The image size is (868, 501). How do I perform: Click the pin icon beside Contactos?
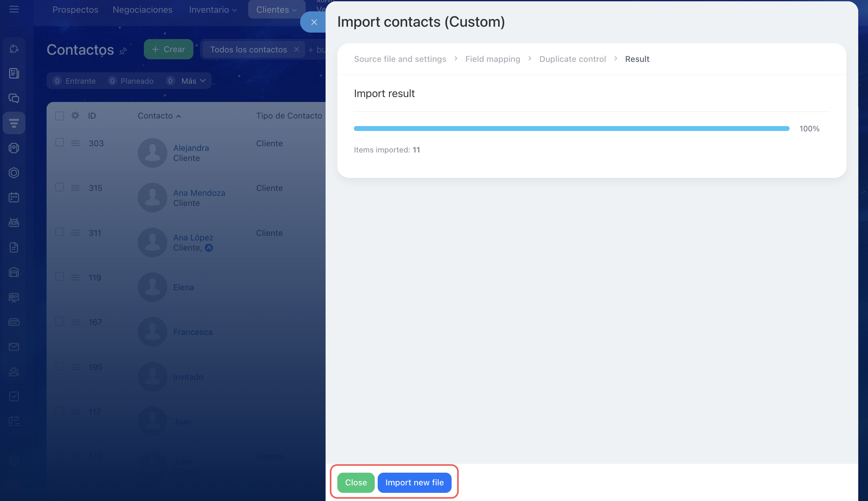coord(123,51)
